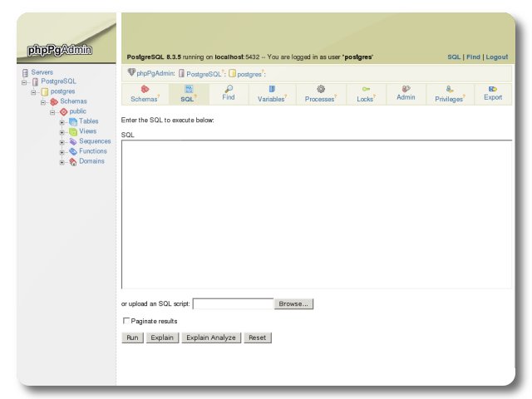Click the Schemas icon in the toolbar

click(145, 89)
